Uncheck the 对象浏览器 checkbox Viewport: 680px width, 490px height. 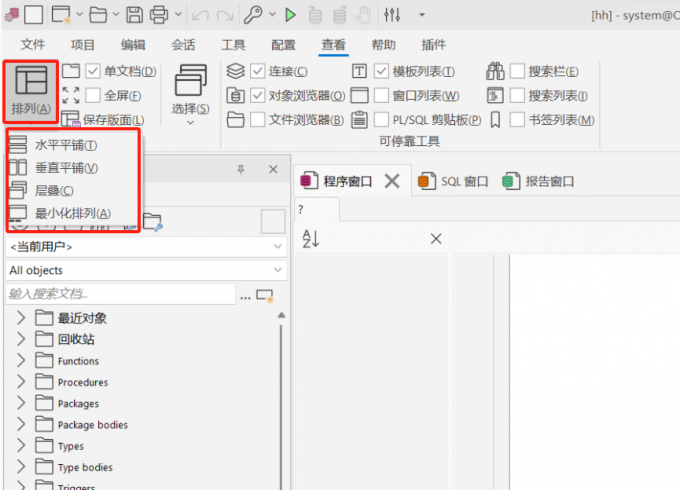258,96
